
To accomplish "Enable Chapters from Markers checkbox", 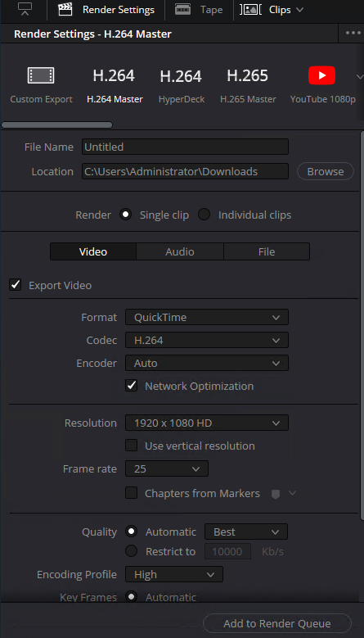I will click(131, 493).
